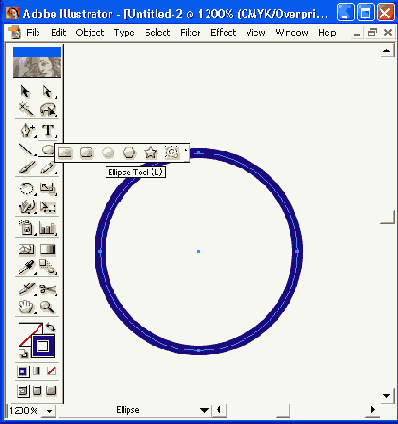Pick the Lasso tool in toolbox

pos(48,109)
